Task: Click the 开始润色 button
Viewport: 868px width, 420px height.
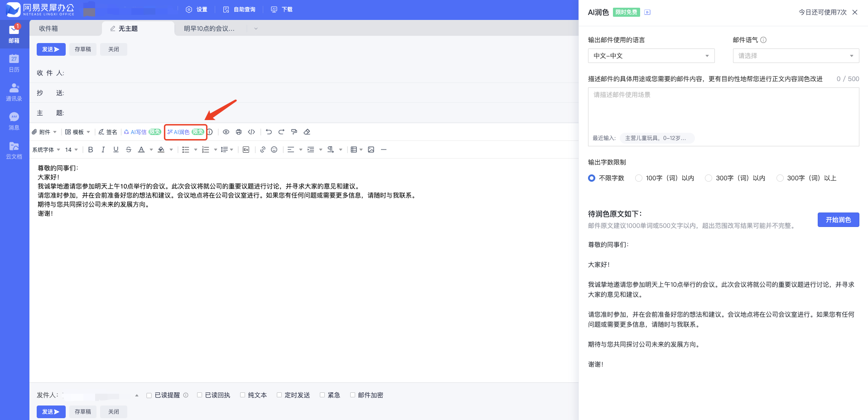Action: [838, 220]
